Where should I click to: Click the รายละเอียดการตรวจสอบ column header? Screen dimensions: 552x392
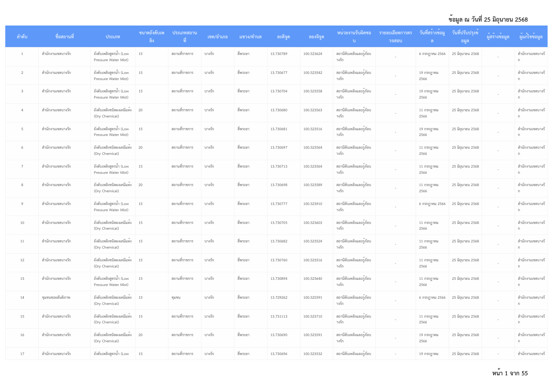[x=395, y=37]
